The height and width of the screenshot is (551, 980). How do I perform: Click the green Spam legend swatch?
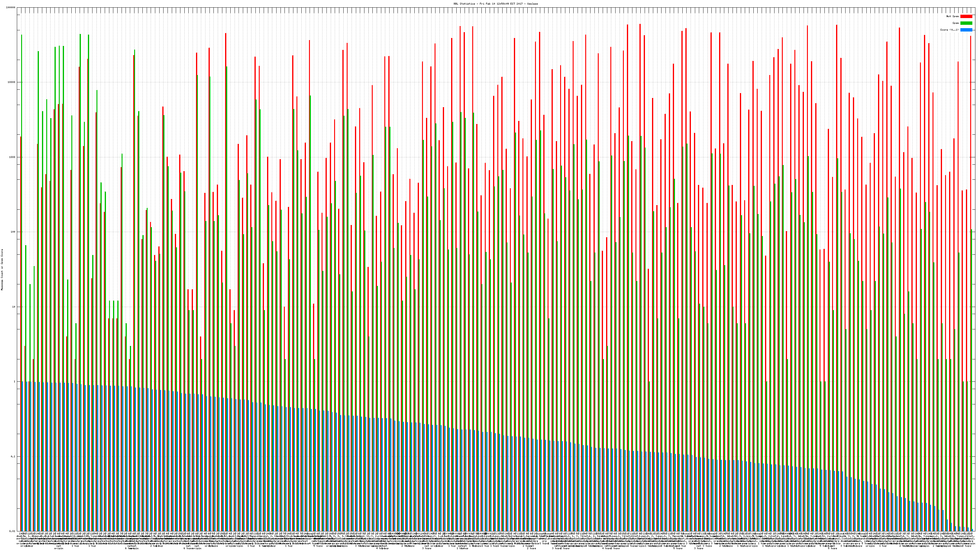966,23
